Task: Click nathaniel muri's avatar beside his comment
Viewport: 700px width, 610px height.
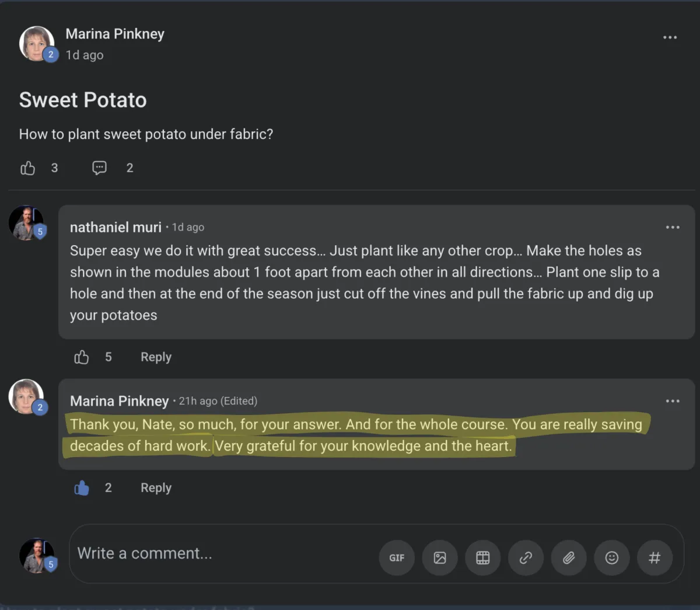Action: click(26, 222)
